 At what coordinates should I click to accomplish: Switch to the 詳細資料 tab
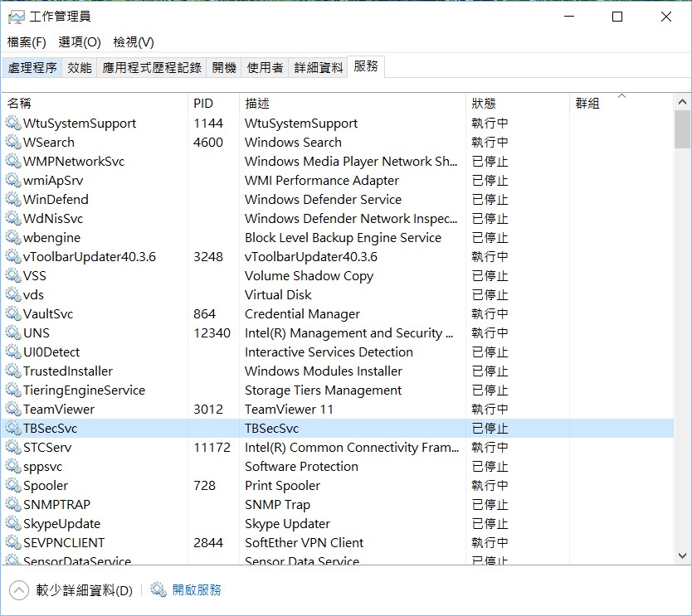pos(318,67)
